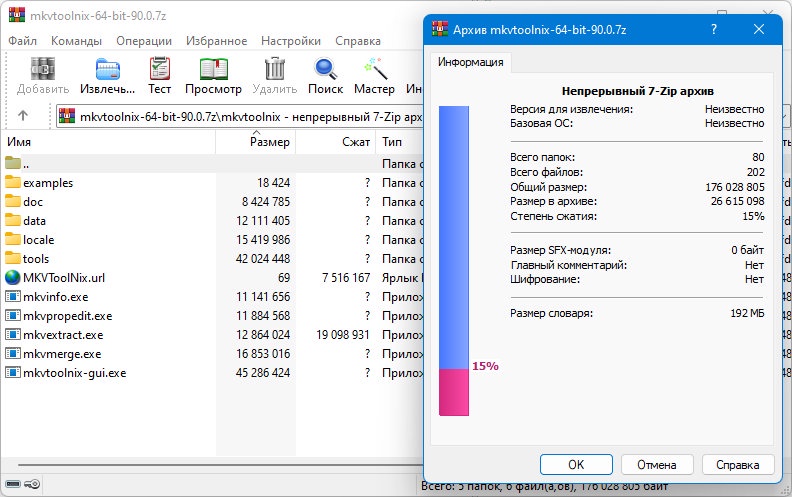Select the mkvpropedit.exe file icon
Screen dimensions: 792x497
[x=13, y=316]
